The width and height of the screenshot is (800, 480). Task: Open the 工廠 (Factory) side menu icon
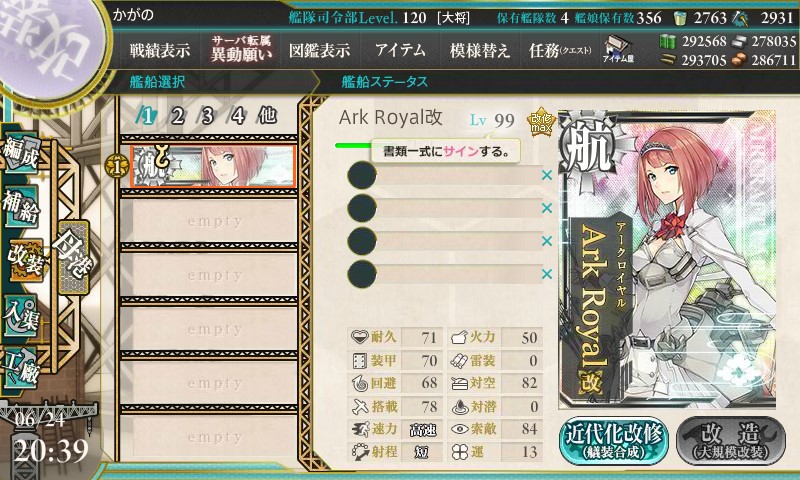tap(20, 368)
